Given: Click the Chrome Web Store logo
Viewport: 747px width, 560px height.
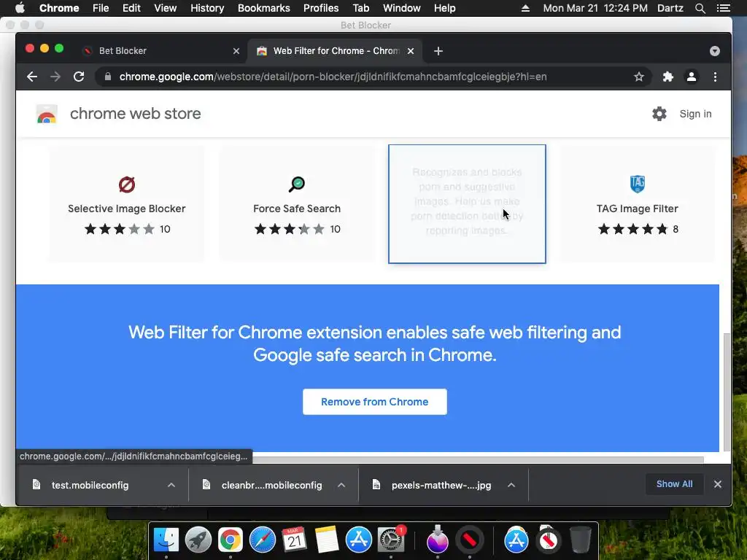Looking at the screenshot, I should point(47,114).
